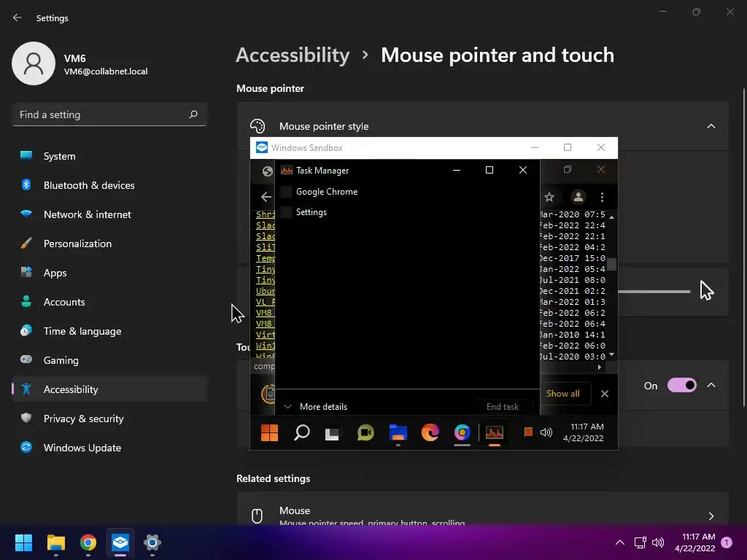The image size is (747, 560).
Task: Open Bluetooth & devices settings
Action: (109, 185)
